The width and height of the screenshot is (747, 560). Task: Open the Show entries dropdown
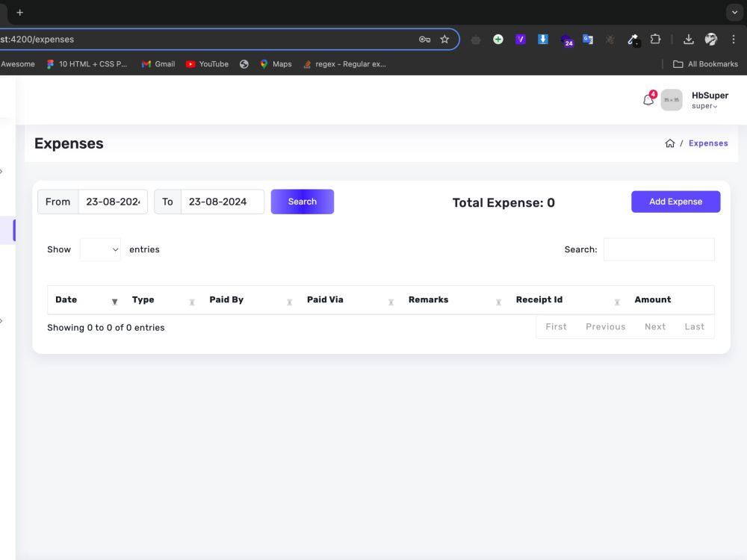[100, 249]
